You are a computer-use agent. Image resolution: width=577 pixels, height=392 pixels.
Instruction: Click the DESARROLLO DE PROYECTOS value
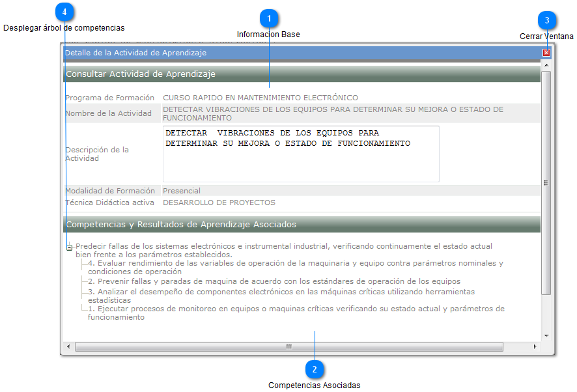pyautogui.click(x=219, y=203)
